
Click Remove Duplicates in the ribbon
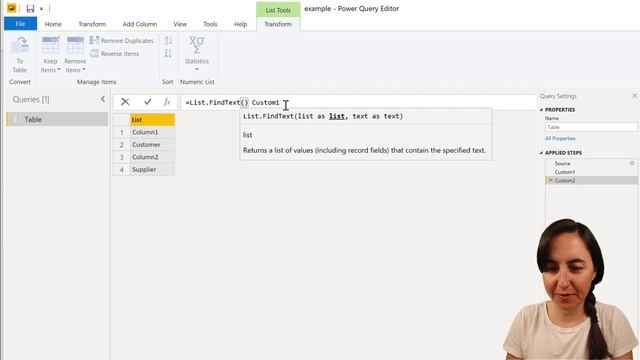pos(122,40)
